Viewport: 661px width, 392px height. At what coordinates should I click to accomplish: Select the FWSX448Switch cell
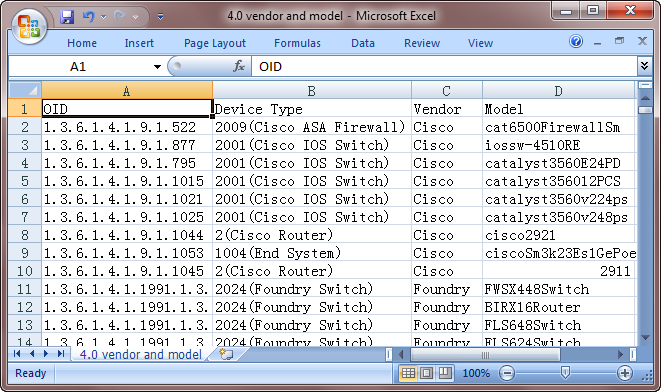pyautogui.click(x=558, y=289)
